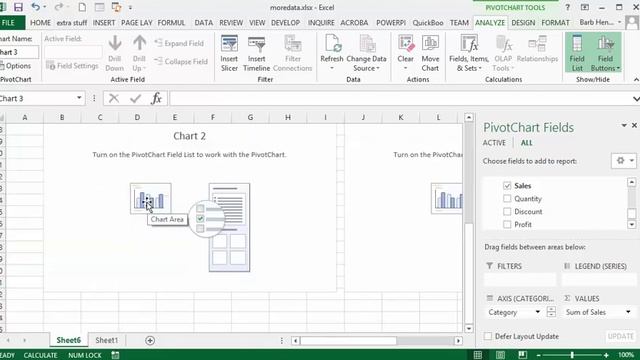Click the Redo arrow icon
Viewport: 640px width, 360px height.
coord(58,7)
